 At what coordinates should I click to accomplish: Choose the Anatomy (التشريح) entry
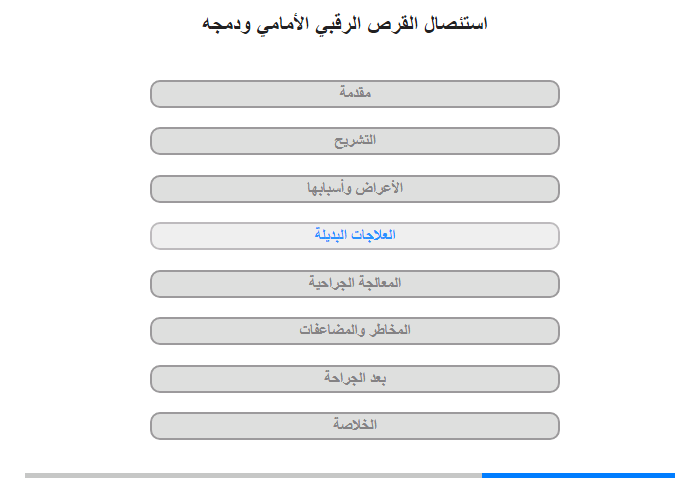[x=355, y=141]
